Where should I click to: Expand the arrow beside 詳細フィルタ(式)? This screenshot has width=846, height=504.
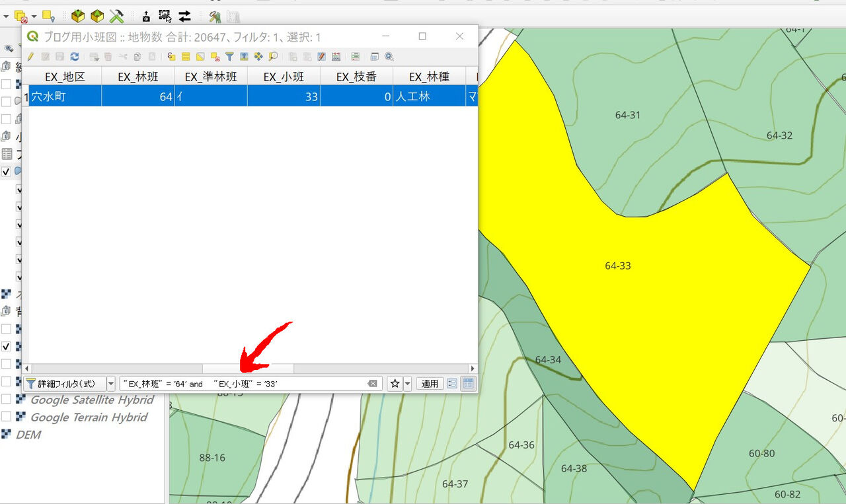pos(111,384)
